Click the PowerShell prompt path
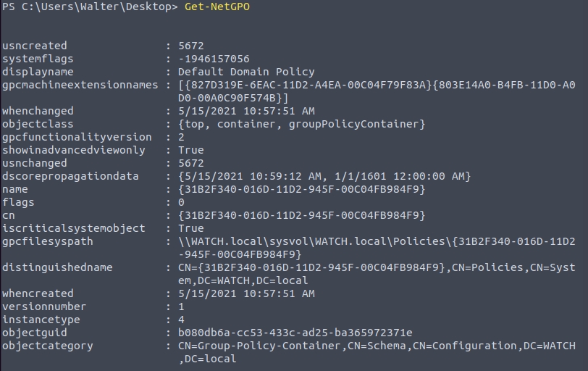 [88, 7]
